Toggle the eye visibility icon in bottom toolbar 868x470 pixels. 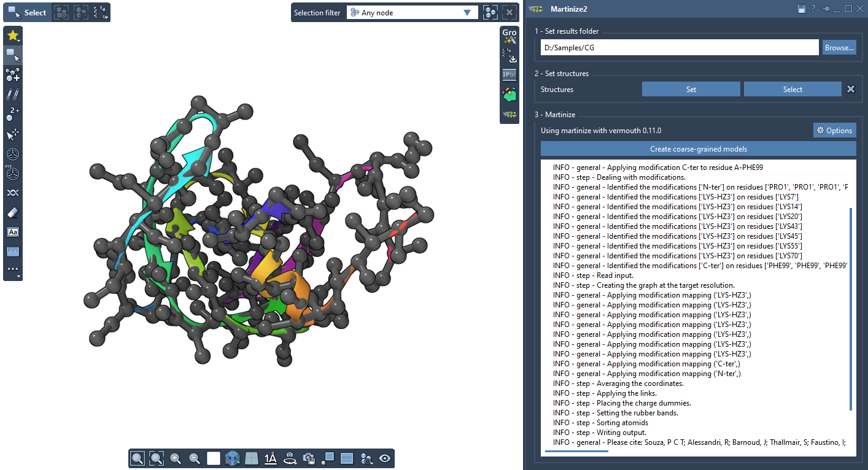tap(385, 458)
